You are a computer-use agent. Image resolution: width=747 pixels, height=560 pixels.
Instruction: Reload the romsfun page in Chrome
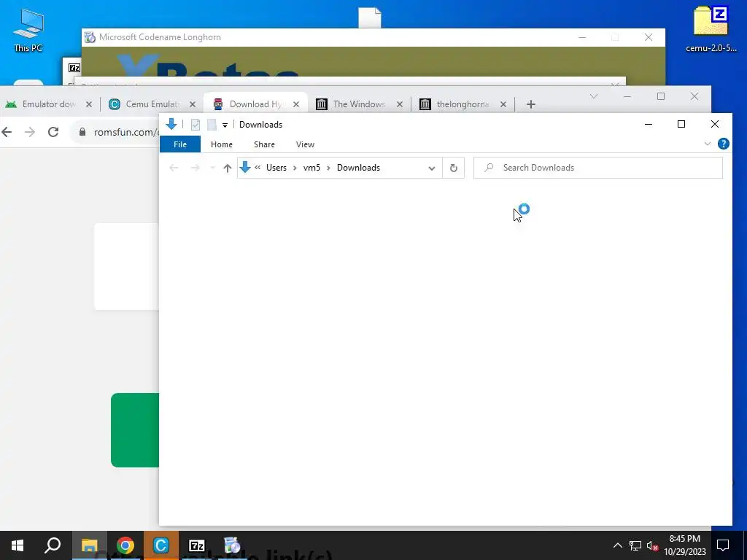(53, 132)
